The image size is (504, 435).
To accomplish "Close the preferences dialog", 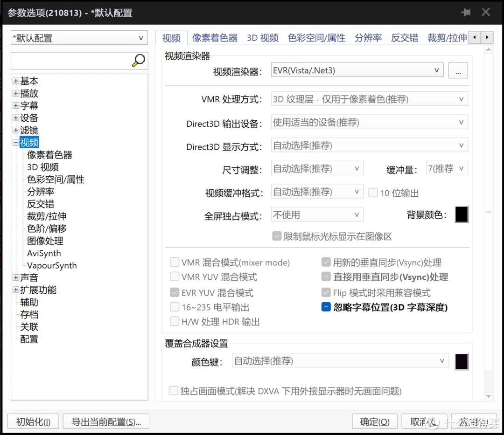I will tap(486, 12).
